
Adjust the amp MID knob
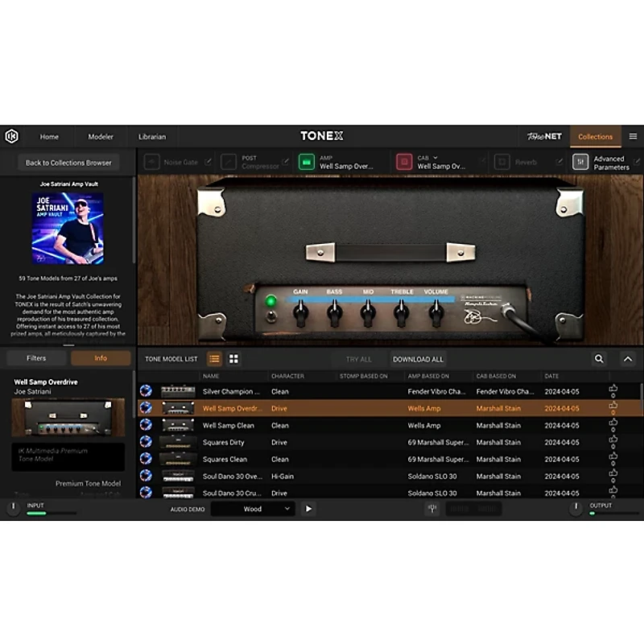(368, 314)
